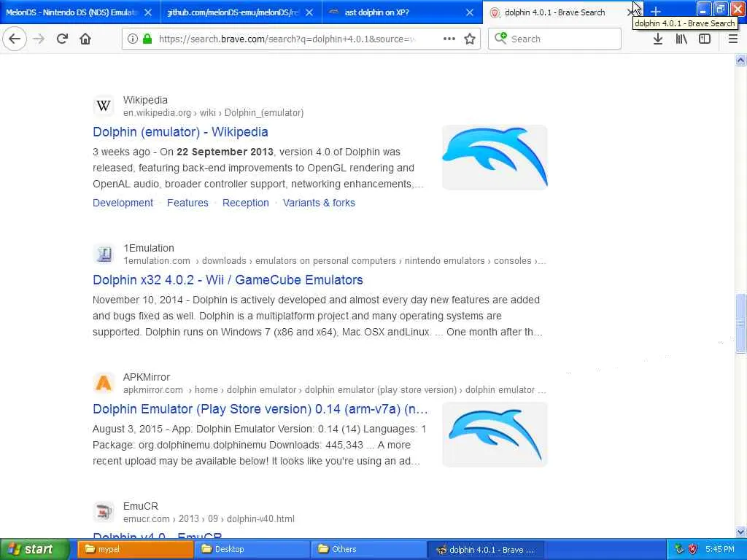
Task: Click the EmuCR favicon
Action: [104, 512]
